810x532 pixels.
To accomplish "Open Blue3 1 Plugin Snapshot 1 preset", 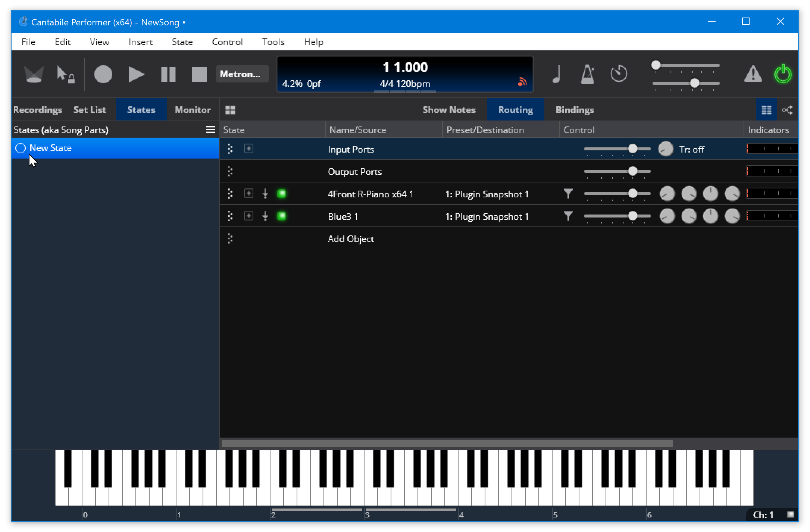I will [x=487, y=216].
